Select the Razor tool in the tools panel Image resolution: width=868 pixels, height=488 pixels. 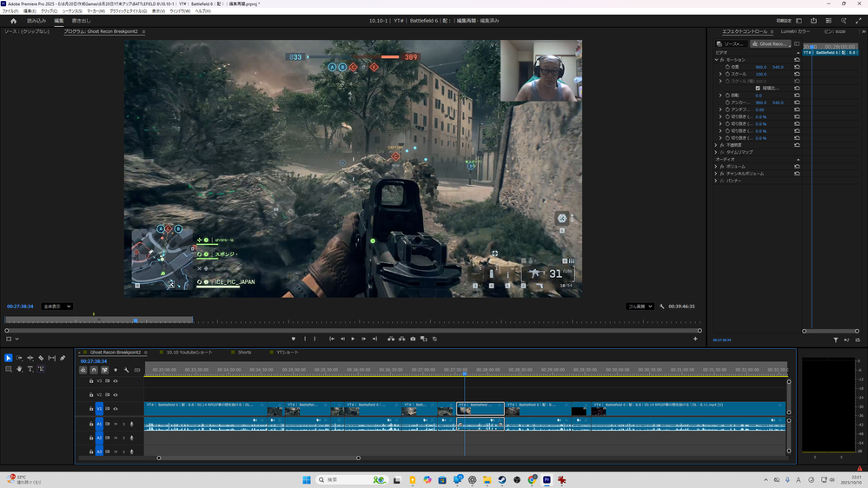point(41,358)
